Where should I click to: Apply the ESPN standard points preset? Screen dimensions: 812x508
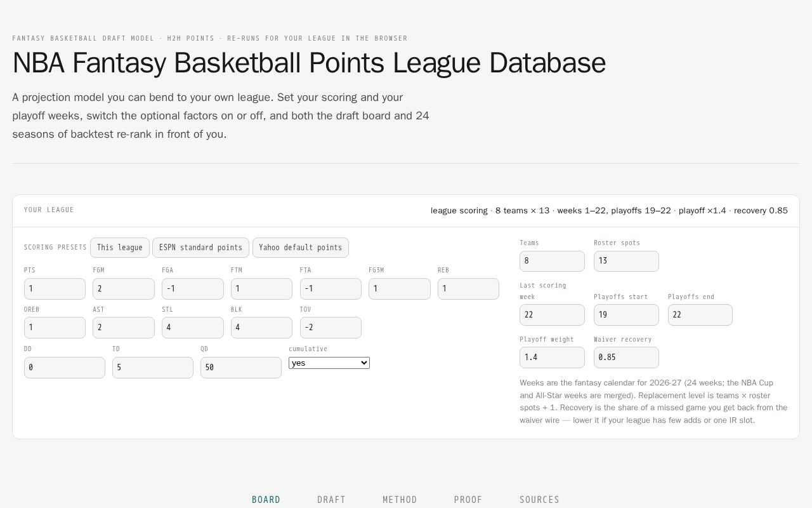200,248
